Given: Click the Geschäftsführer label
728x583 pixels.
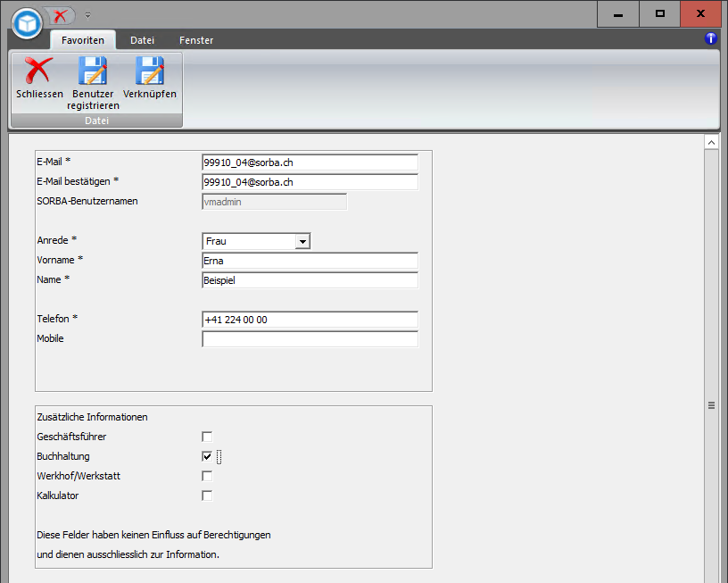Looking at the screenshot, I should point(71,437).
